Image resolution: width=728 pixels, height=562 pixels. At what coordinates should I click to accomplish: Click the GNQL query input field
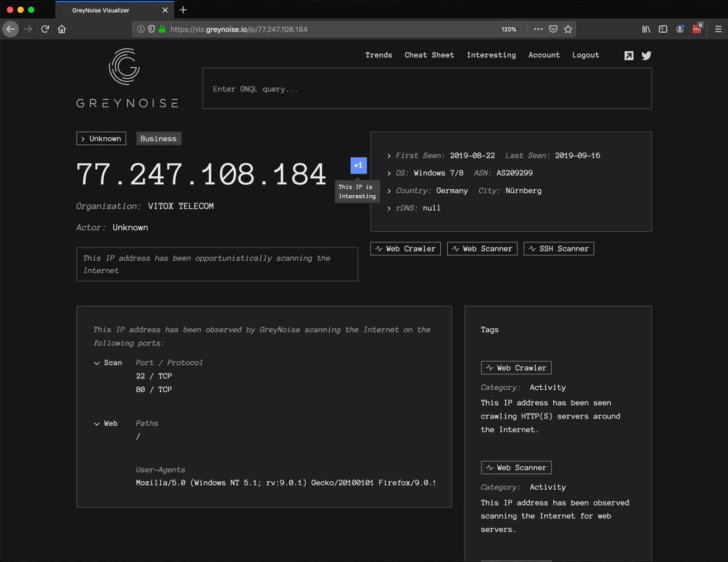click(x=427, y=89)
